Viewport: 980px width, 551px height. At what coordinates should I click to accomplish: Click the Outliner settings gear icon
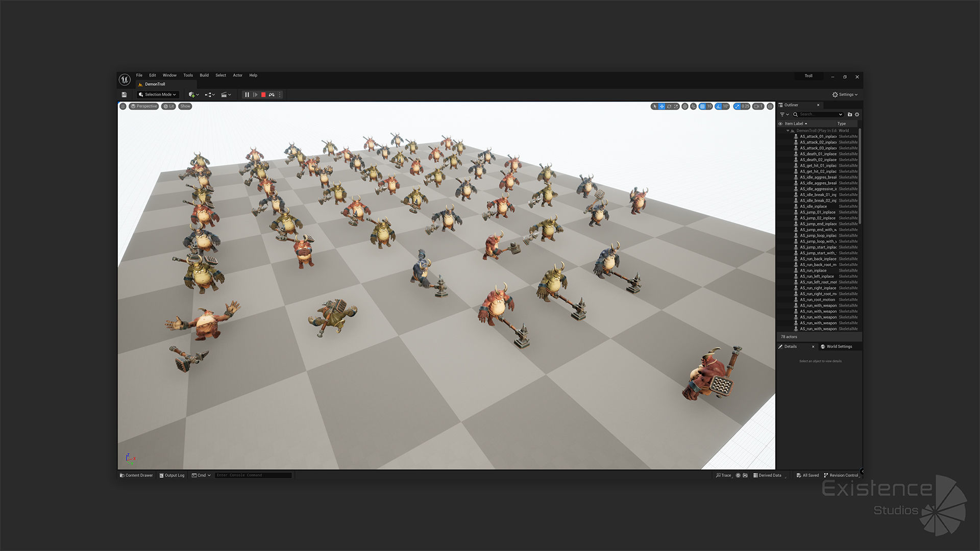[x=857, y=115]
